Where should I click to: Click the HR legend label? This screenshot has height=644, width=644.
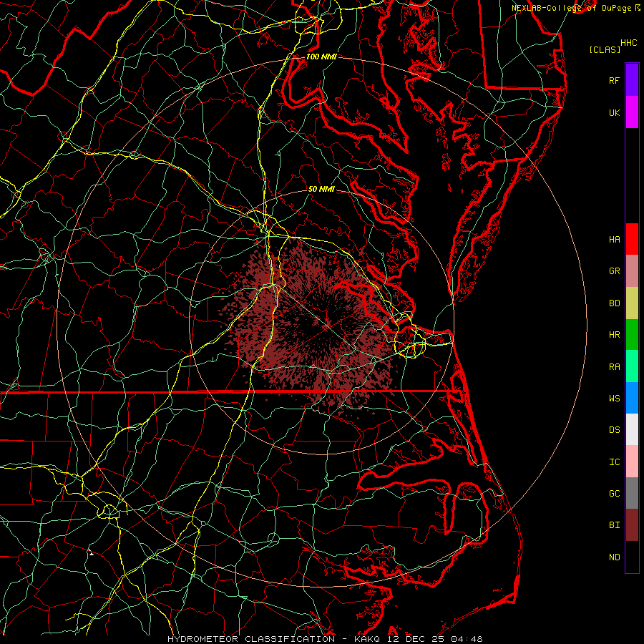point(615,335)
